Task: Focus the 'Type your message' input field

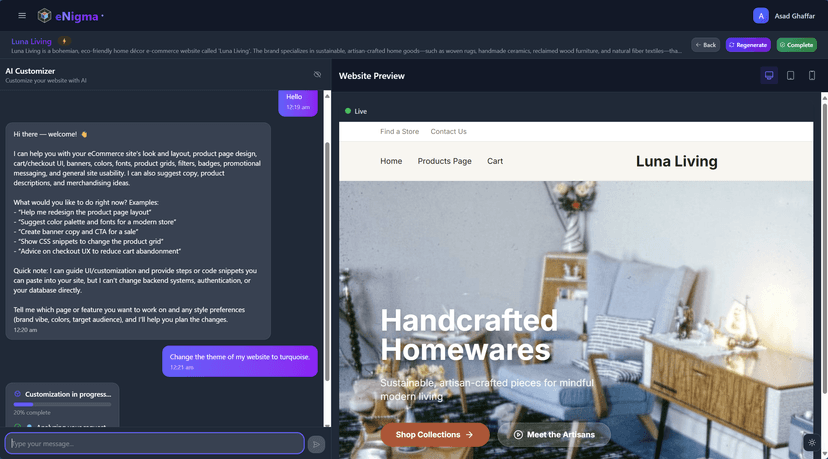Action: pyautogui.click(x=155, y=443)
